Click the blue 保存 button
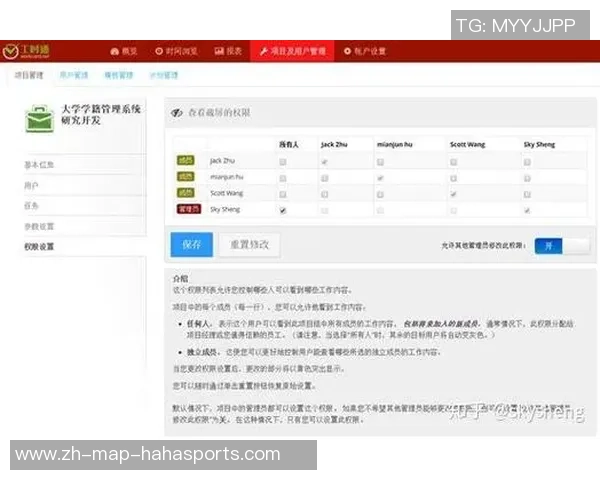This screenshot has width=600, height=480. point(192,244)
